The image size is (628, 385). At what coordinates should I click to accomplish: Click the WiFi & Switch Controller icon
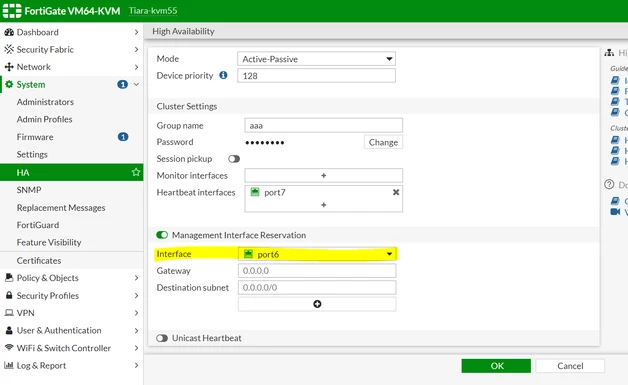click(x=9, y=347)
